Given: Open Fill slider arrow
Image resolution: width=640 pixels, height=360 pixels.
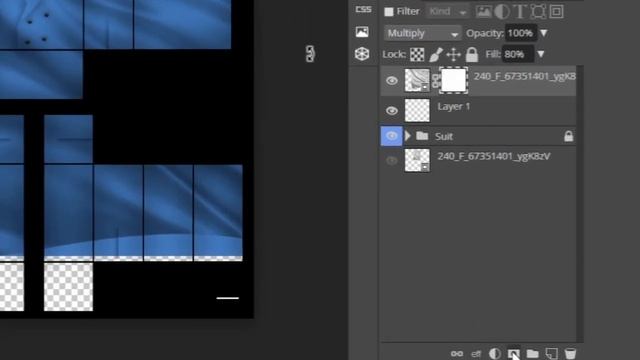Looking at the screenshot, I should [541, 54].
